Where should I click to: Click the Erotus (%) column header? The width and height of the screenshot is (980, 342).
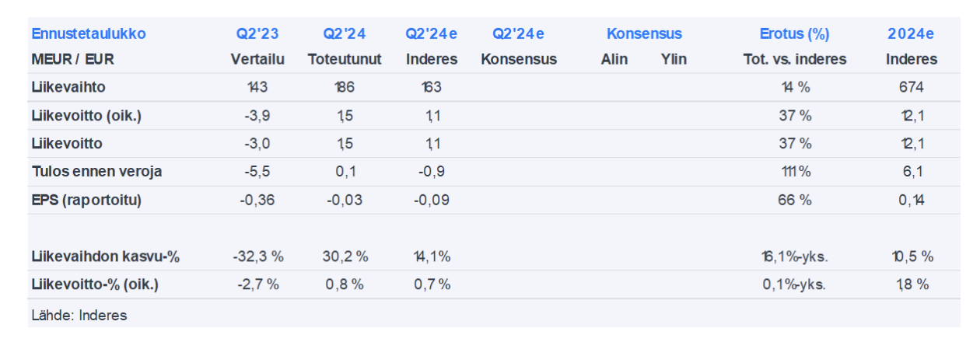tap(794, 34)
